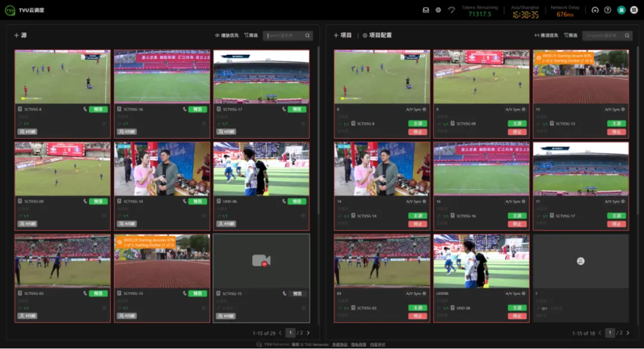644x349 pixels.
Task: Click the sources panel vertical scrollbar
Action: (x=318, y=131)
